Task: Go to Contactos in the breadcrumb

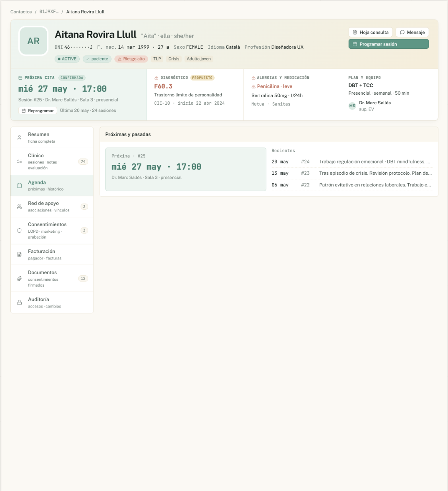Action: (x=21, y=12)
